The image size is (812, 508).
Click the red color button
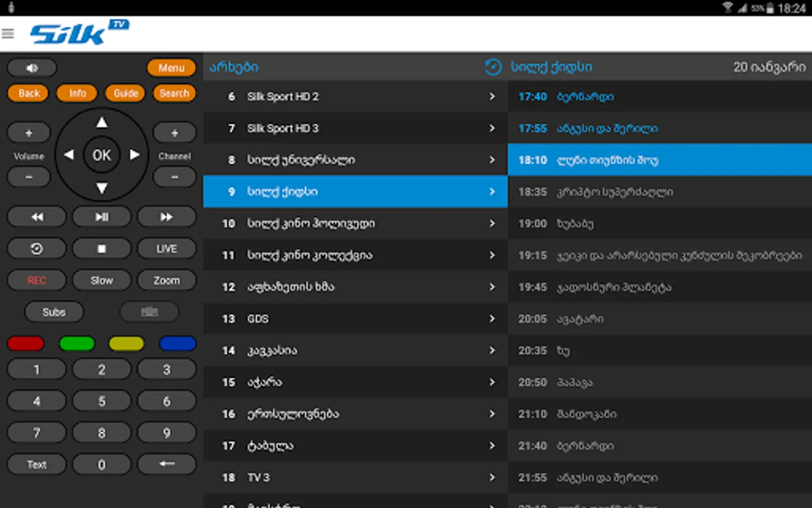[x=25, y=343]
